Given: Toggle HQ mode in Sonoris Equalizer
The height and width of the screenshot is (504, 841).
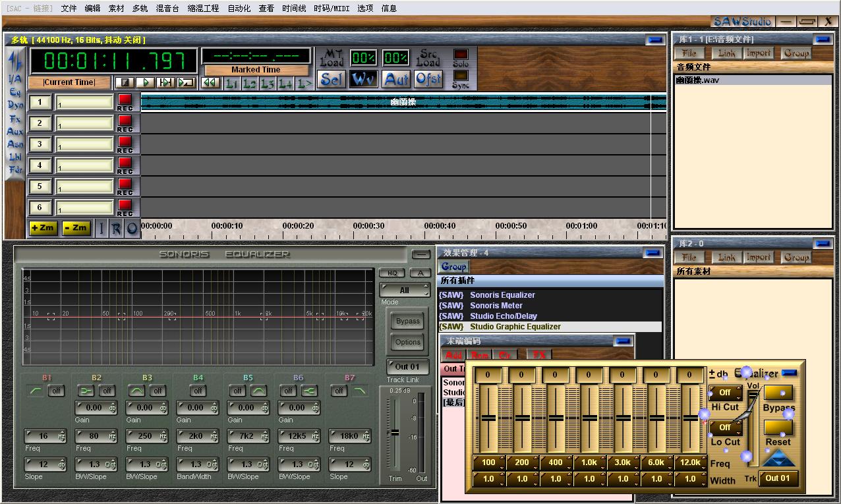Looking at the screenshot, I should point(392,273).
